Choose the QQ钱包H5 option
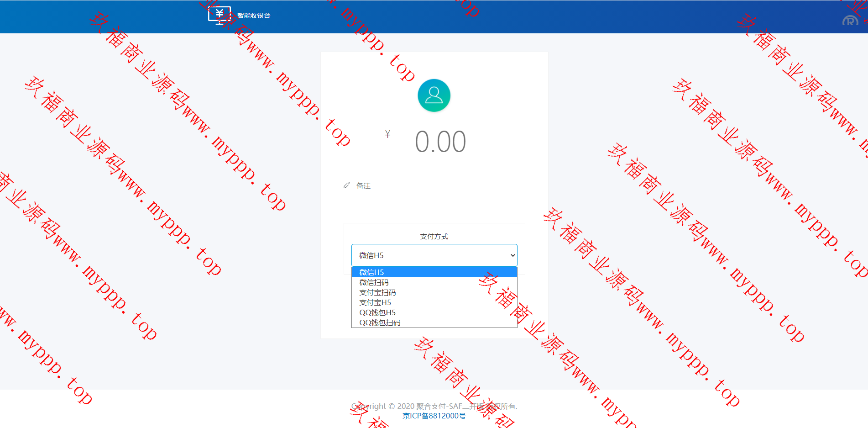Screen dimensions: 868x428 tap(378, 312)
